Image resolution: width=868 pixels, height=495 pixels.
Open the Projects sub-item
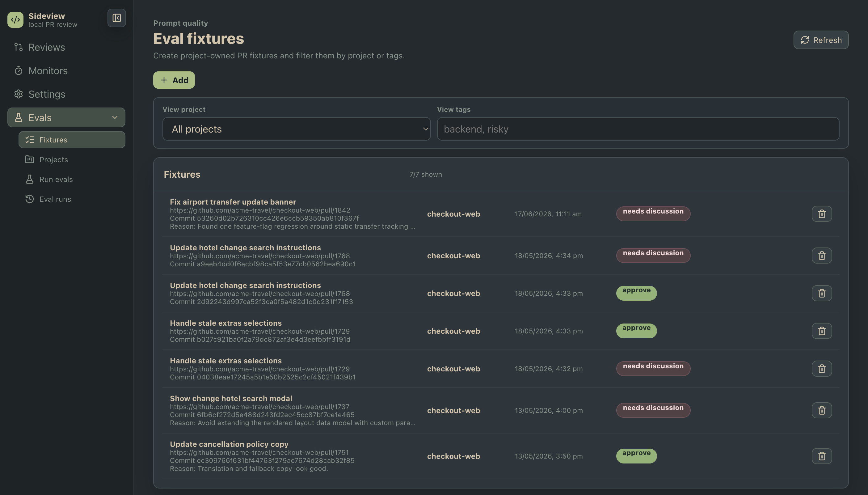pos(72,159)
